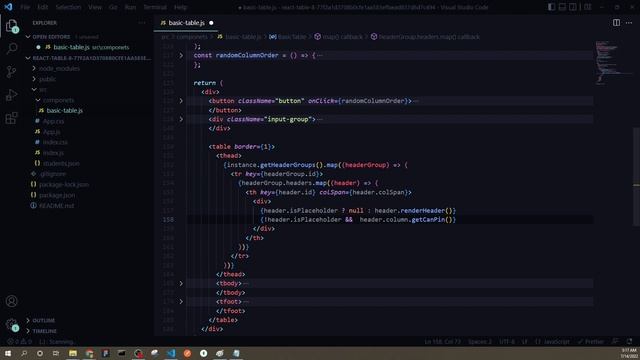The height and width of the screenshot is (360, 640).
Task: Switch to Chrome on the taskbar
Action: 89,353
